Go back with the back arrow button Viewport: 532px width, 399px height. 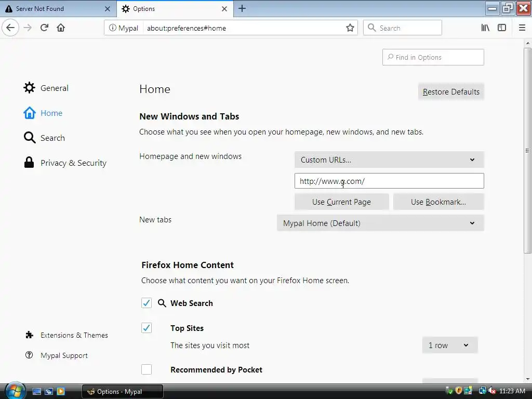(10, 28)
